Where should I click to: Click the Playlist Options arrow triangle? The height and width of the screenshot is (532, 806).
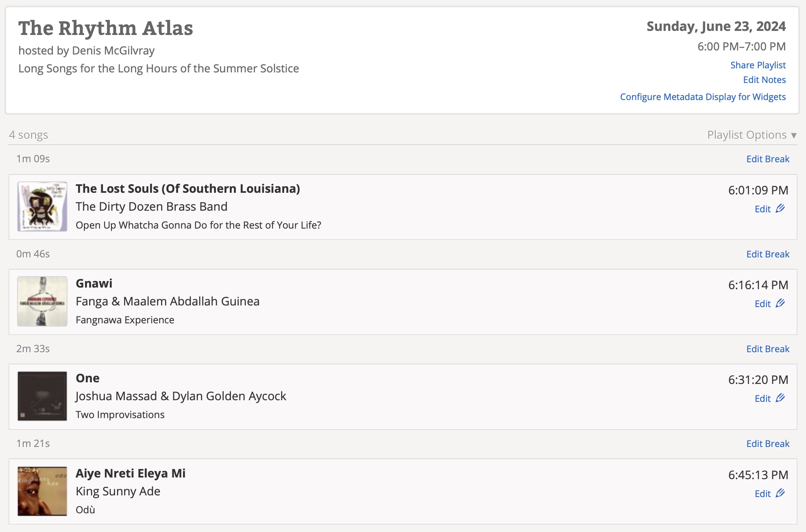click(x=794, y=135)
